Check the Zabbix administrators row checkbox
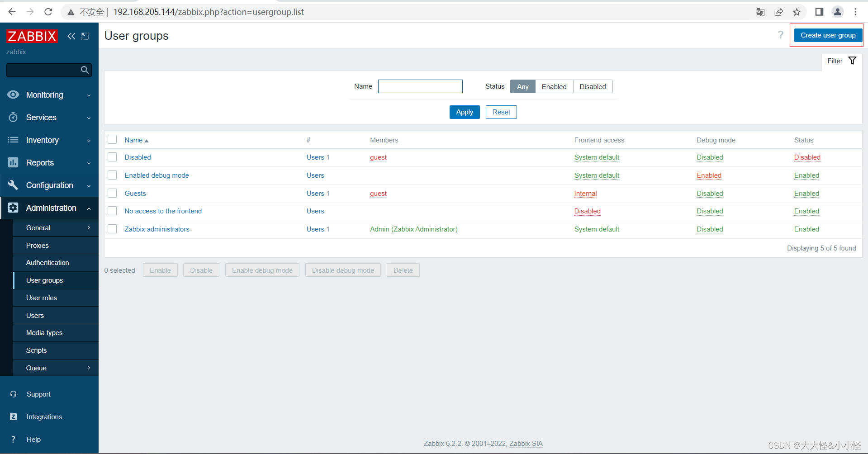 (x=112, y=229)
